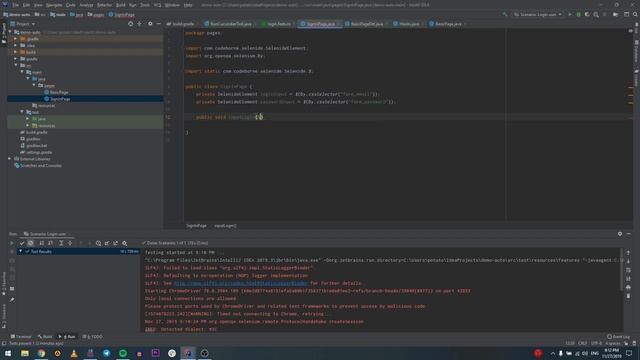Collapse the main folder
The width and height of the screenshot is (640, 360).
[22, 72]
